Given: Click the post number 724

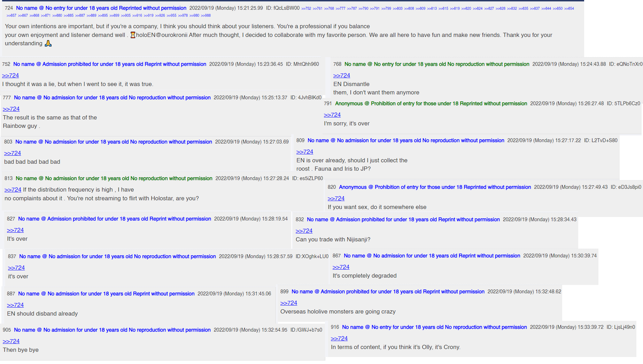Looking at the screenshot, I should pyautogui.click(x=9, y=8).
